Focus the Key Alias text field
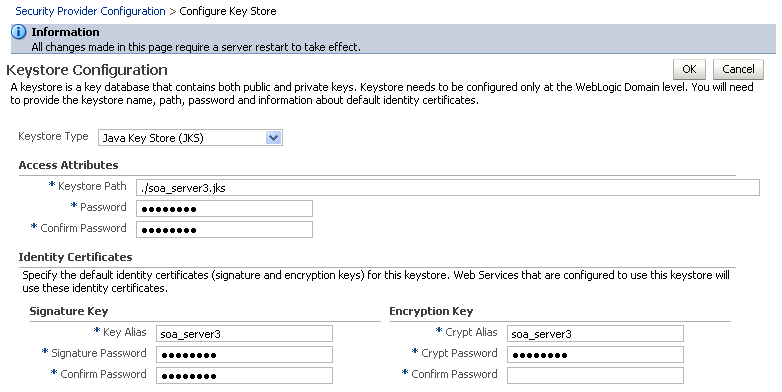The width and height of the screenshot is (782, 392). [244, 334]
